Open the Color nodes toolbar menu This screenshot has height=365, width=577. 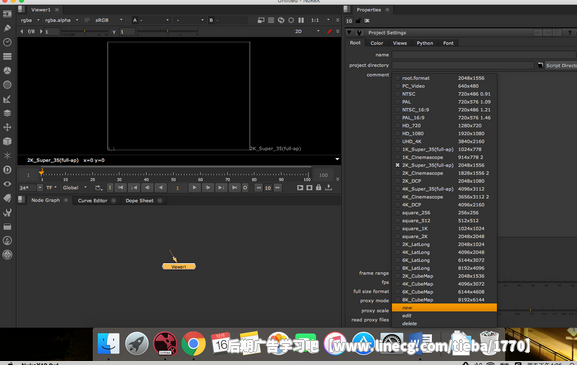(7, 71)
